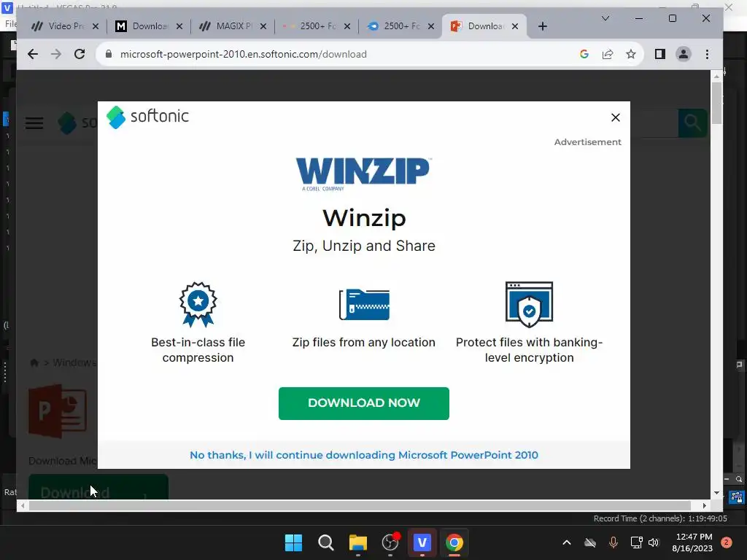The width and height of the screenshot is (747, 560).
Task: Click the shield encryption icon
Action: (x=529, y=304)
